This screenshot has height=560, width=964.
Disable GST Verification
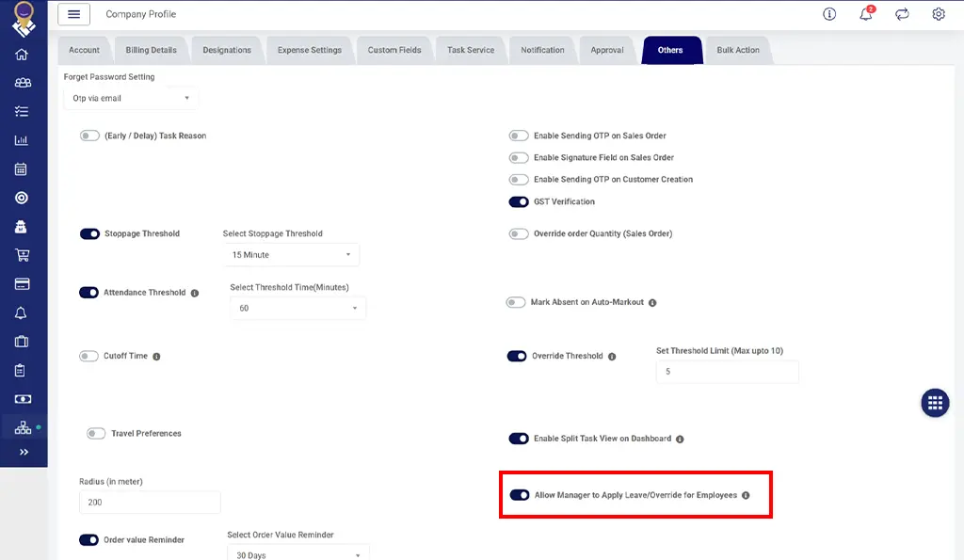point(519,201)
